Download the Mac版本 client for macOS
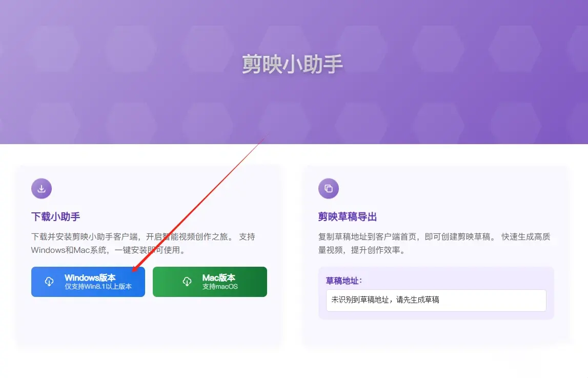 [x=210, y=282]
